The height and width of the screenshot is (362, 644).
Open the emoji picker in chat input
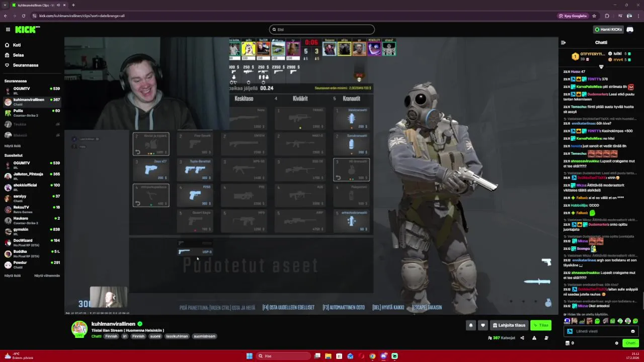tap(632, 331)
